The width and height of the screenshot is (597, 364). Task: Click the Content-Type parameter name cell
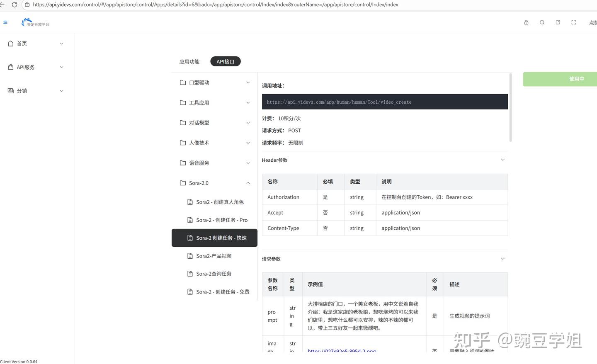(290, 228)
